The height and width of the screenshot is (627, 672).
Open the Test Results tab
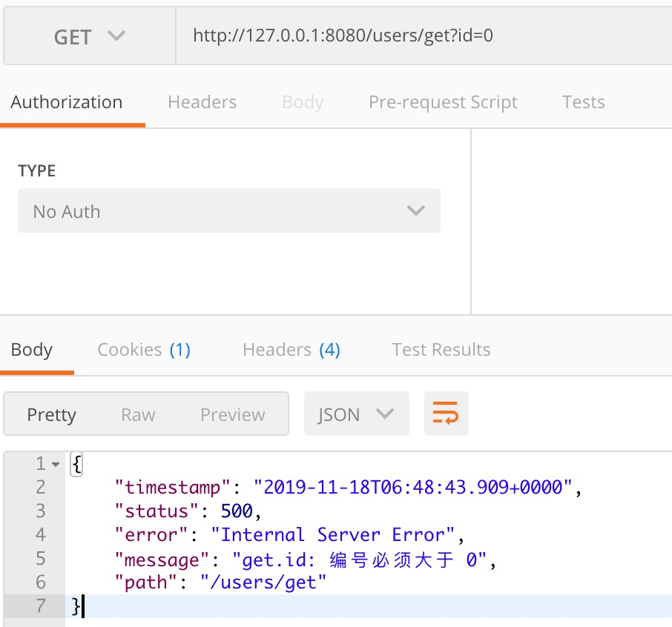(441, 348)
